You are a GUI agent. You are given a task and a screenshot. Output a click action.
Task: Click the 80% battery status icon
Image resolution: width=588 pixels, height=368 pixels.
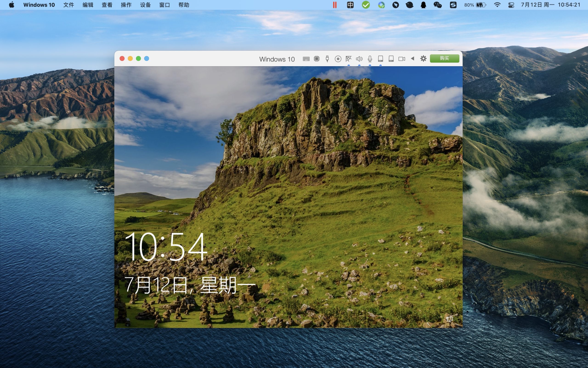[475, 5]
